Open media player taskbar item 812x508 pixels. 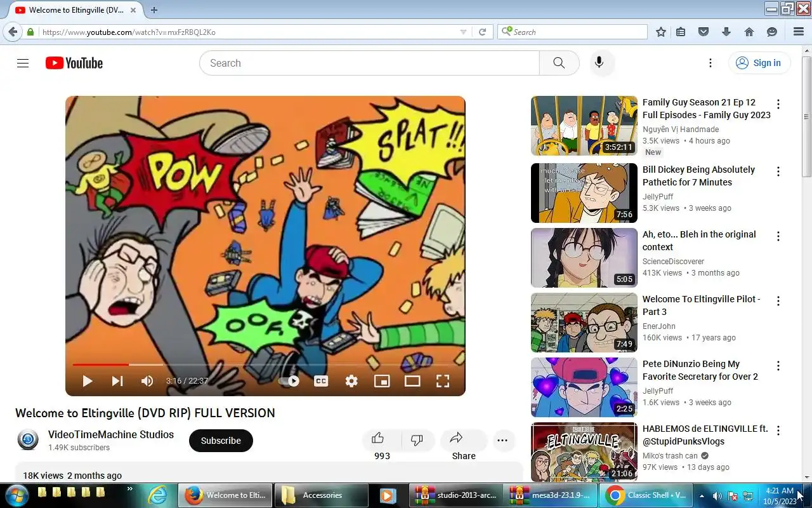pyautogui.click(x=388, y=495)
